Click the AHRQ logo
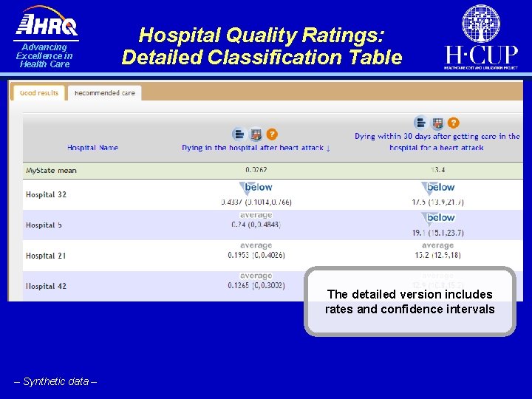This screenshot has height=399, width=532. 46,36
